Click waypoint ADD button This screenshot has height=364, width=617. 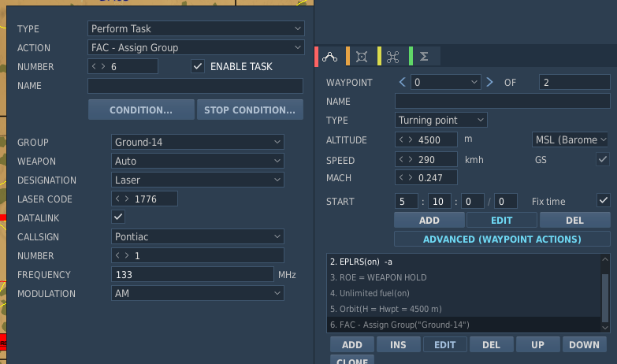coord(429,220)
